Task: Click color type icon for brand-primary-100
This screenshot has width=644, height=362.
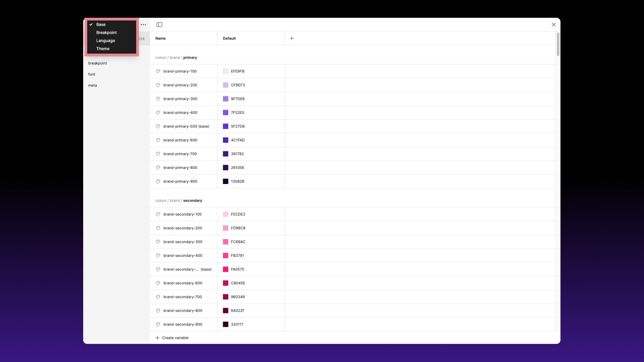Action: 158,71
